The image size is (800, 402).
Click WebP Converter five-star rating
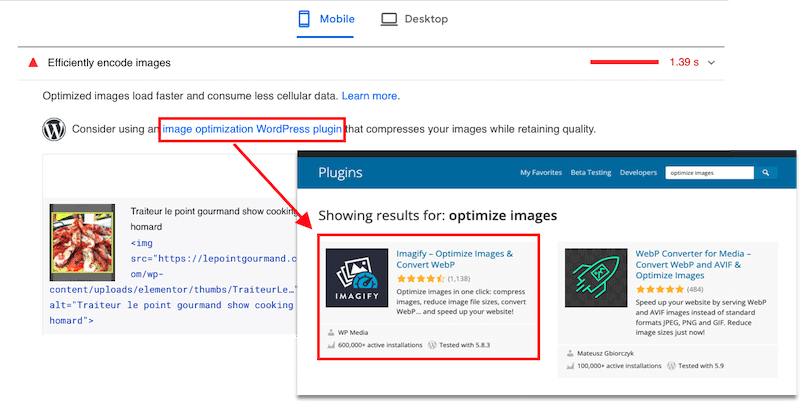click(660, 289)
